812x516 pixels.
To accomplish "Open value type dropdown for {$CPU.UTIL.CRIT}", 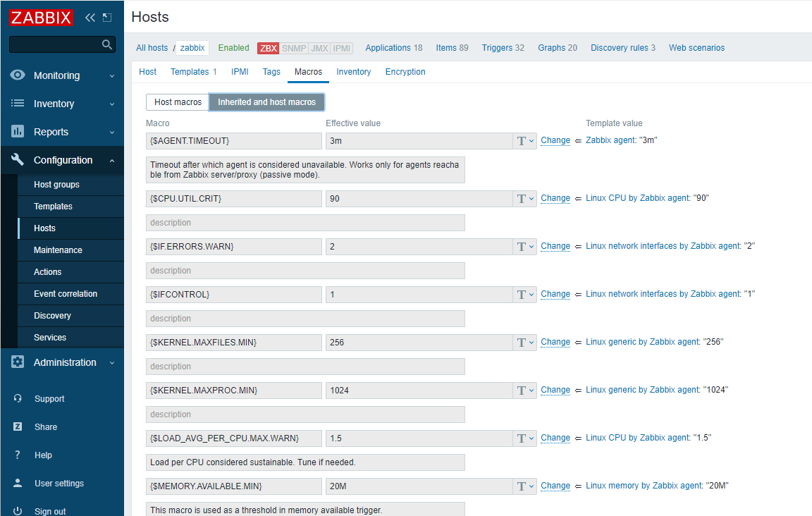I will pos(525,199).
